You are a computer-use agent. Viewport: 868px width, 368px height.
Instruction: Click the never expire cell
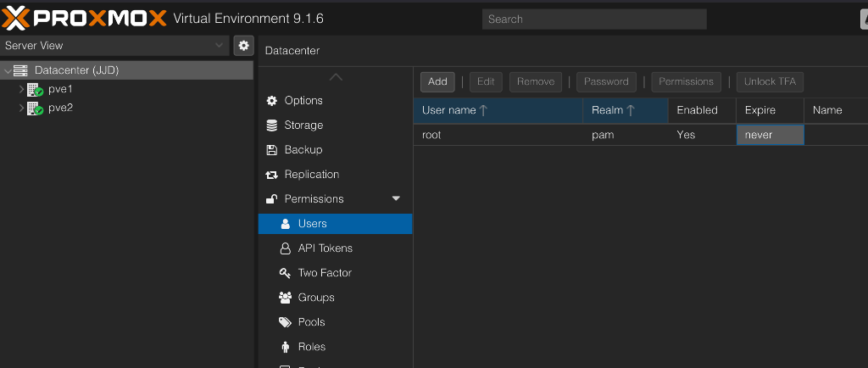coord(770,135)
